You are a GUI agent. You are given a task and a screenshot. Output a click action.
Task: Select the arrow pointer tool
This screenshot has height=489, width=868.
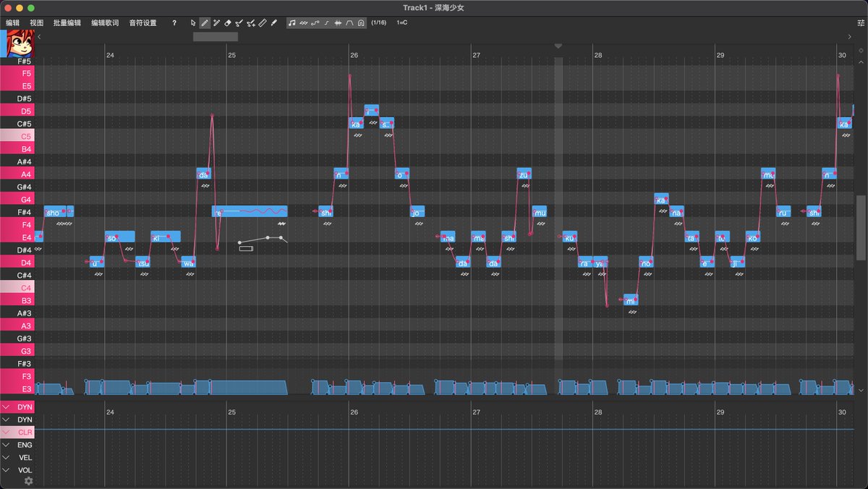click(193, 22)
